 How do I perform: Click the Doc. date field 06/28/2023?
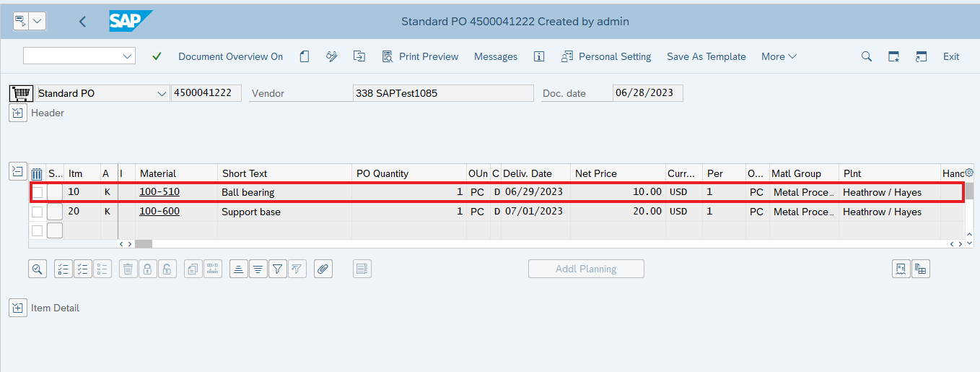tap(647, 93)
